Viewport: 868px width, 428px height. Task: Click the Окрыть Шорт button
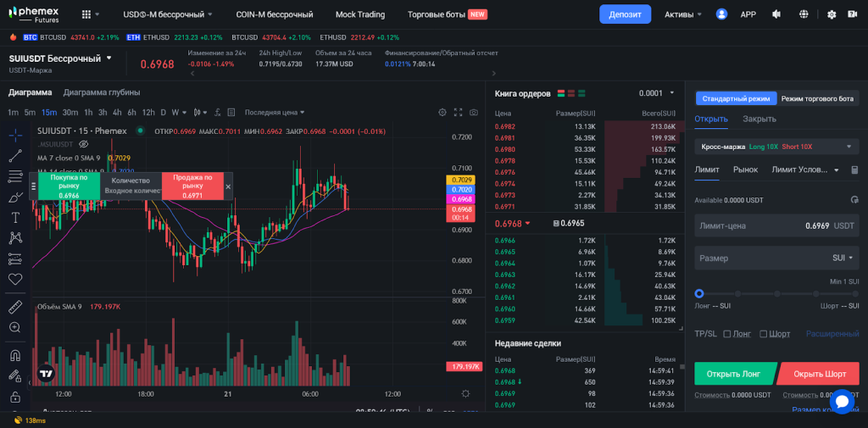[x=819, y=374]
